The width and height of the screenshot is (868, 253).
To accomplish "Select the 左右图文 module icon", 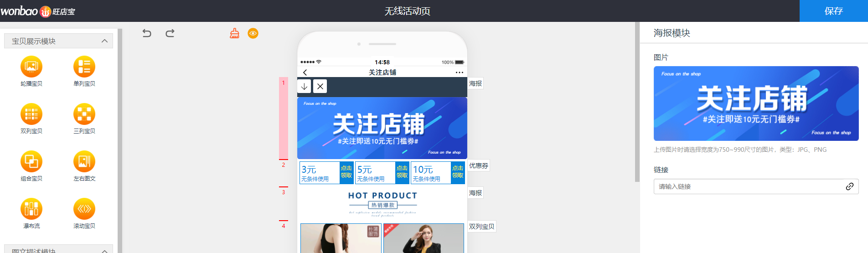I will [x=84, y=162].
